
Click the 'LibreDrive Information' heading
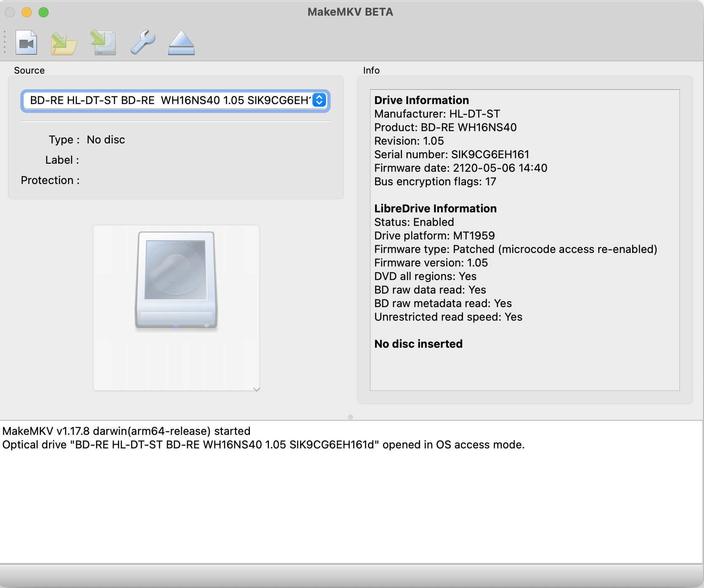click(435, 209)
